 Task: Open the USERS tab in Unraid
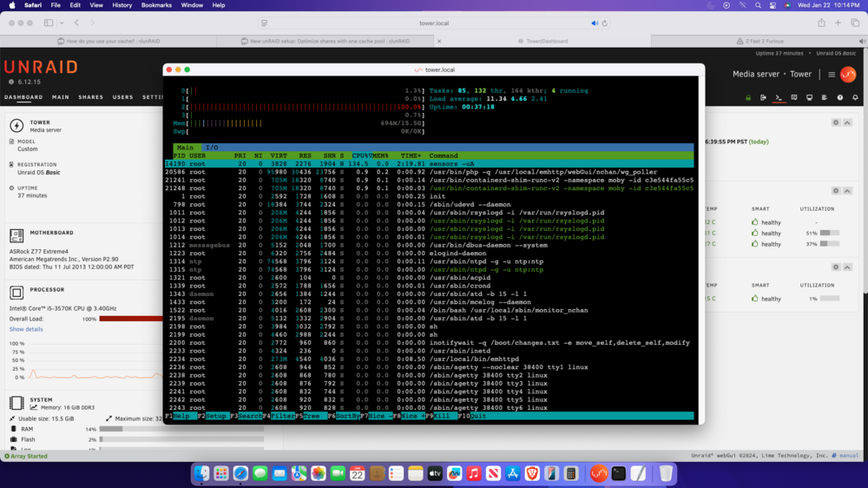pyautogui.click(x=122, y=97)
